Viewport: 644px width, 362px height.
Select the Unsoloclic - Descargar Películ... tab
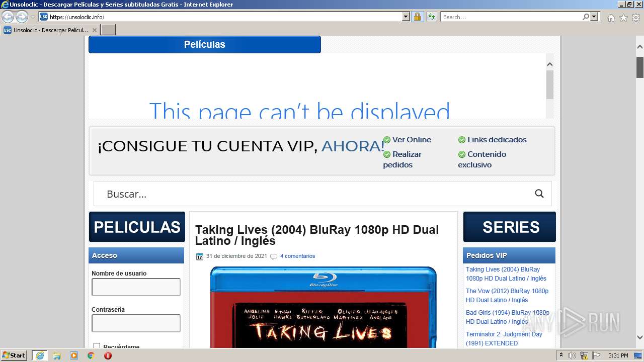point(50,30)
